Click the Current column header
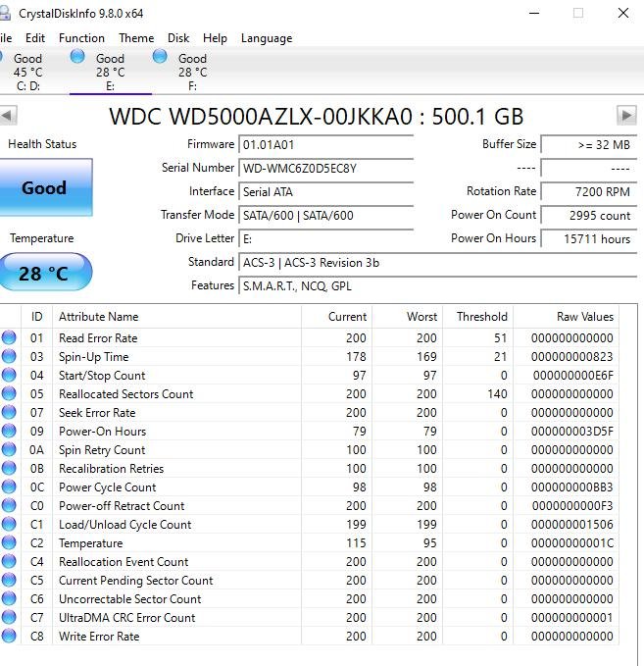This screenshot has width=644, height=666. coord(336,317)
